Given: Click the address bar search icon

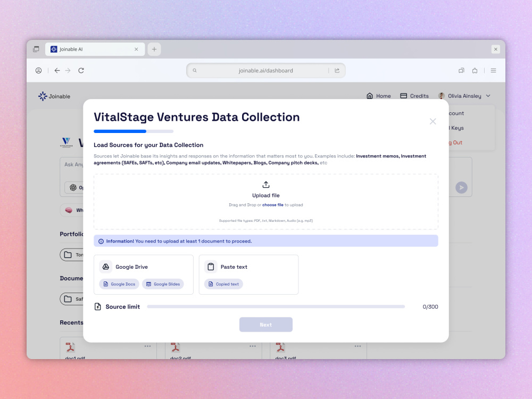Looking at the screenshot, I should click(195, 71).
